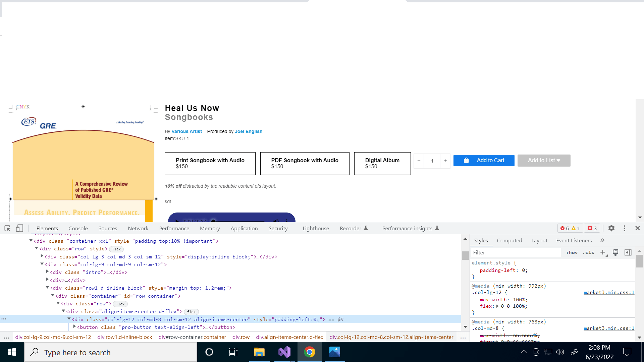Open Chrome from the taskbar

click(x=309, y=352)
